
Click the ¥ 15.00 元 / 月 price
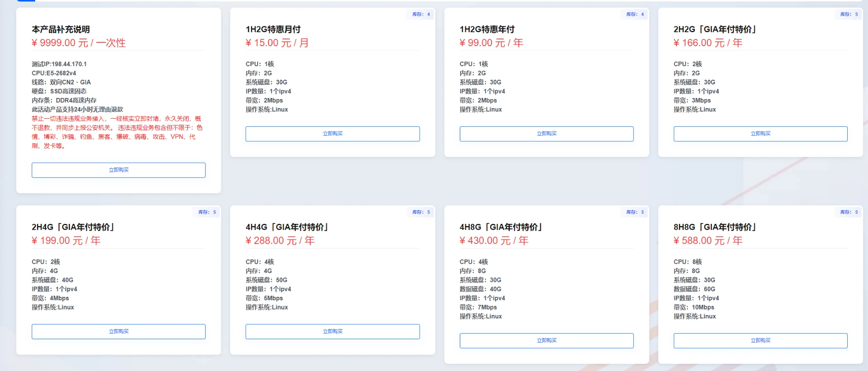click(277, 43)
